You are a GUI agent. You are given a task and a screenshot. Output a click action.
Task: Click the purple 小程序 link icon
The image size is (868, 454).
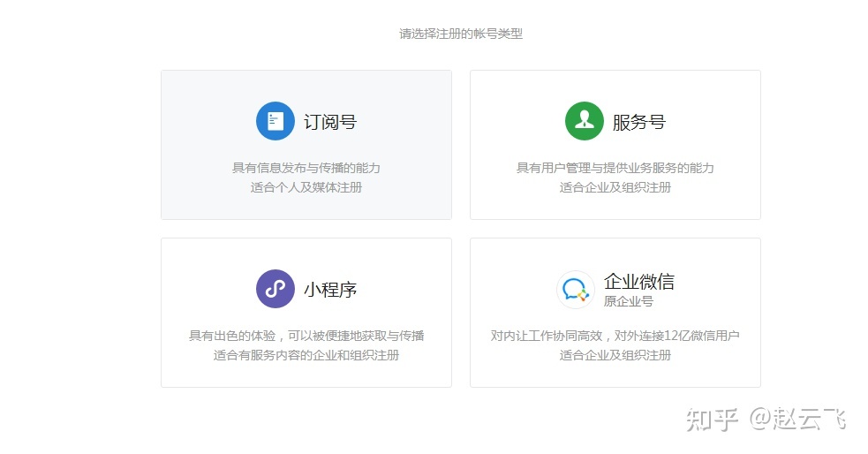point(275,289)
